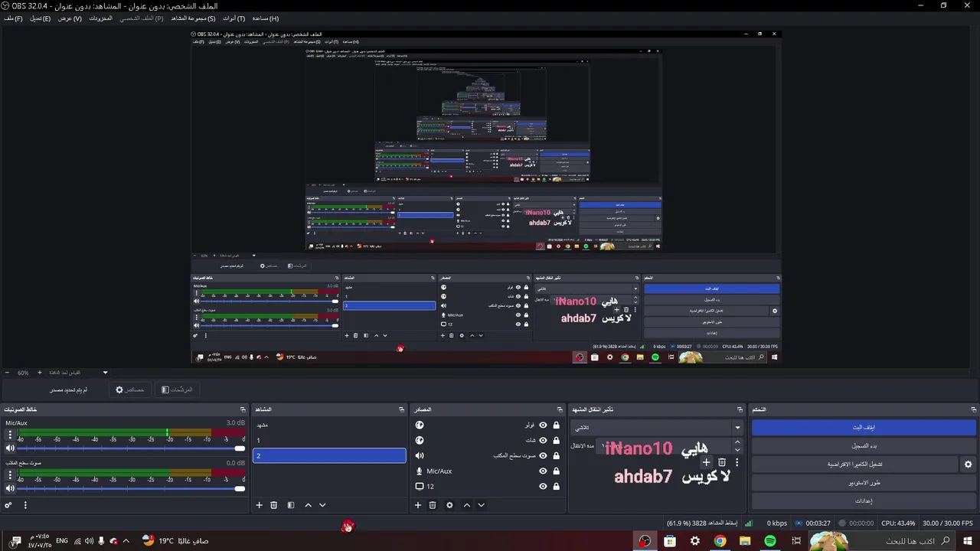Open Google Chrome from the Windows taskbar
980x551 pixels.
coord(720,541)
